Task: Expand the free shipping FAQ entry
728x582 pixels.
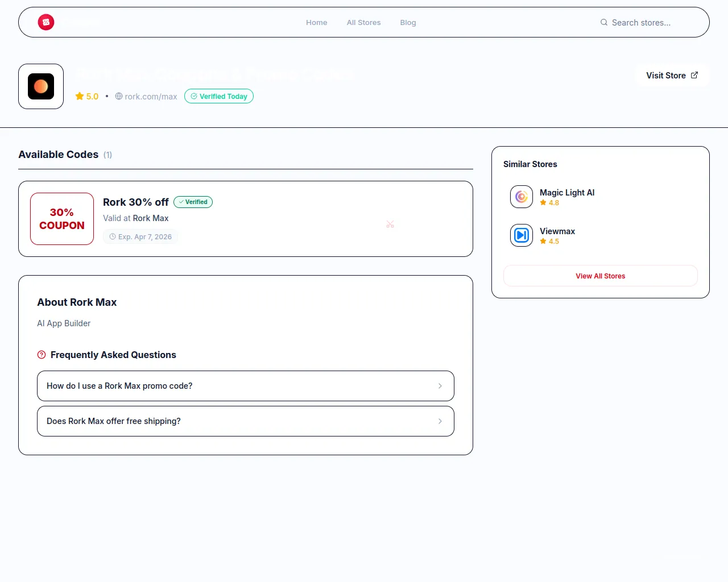Action: click(245, 421)
